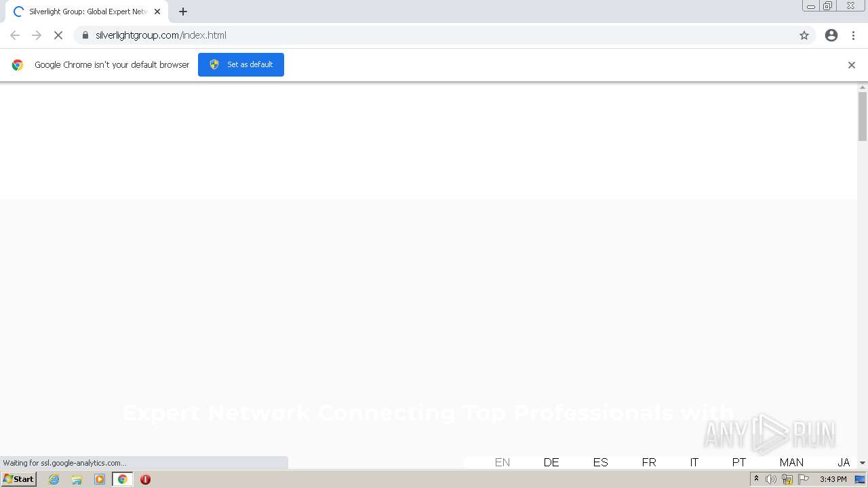Switch site language to DE
Screen dimensions: 868x488
tap(551, 462)
